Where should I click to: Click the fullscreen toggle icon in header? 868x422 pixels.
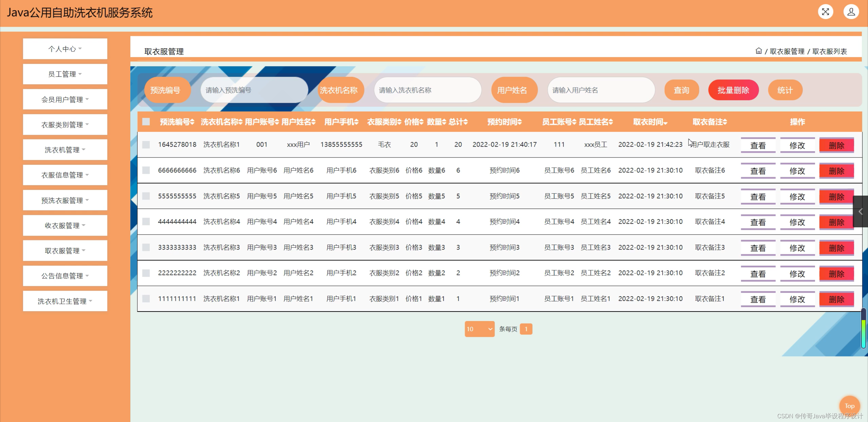(825, 12)
